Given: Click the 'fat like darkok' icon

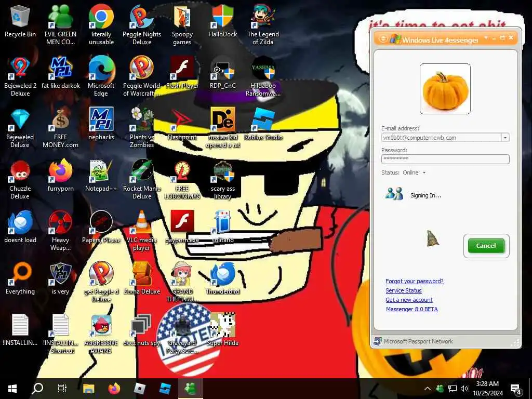Looking at the screenshot, I should click(x=61, y=73).
